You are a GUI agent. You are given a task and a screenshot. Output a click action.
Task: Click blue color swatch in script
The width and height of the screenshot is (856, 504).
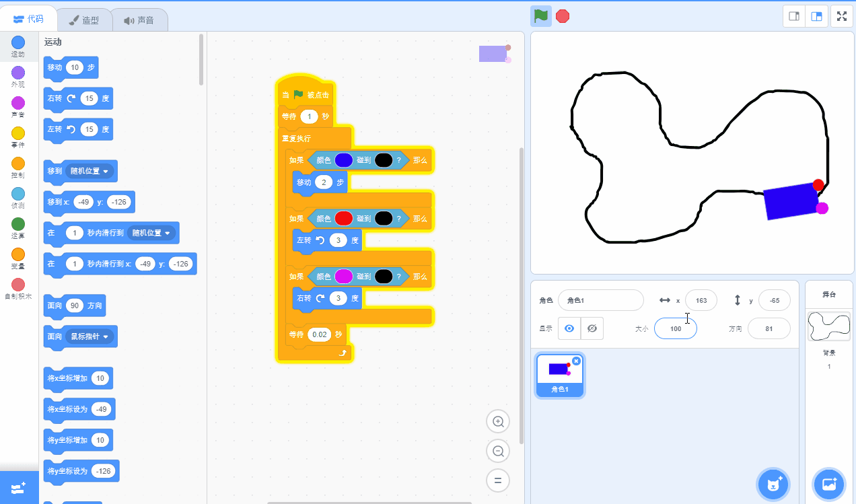coord(344,160)
